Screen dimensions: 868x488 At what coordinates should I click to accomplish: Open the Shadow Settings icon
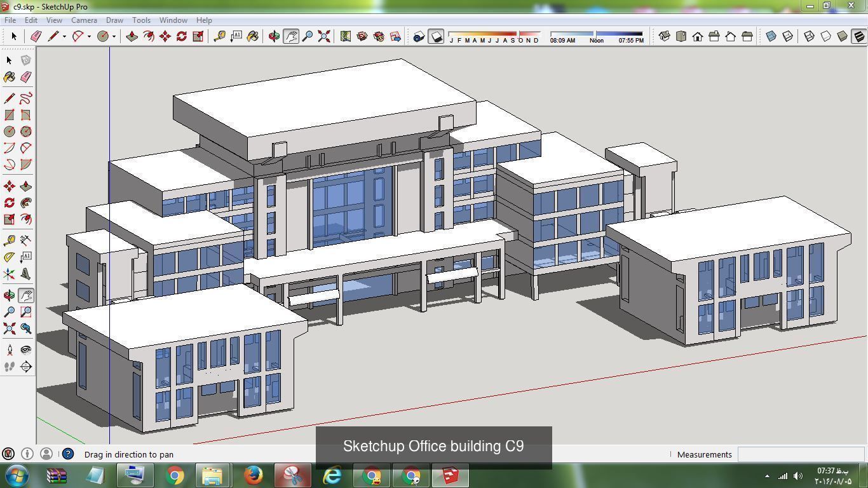(418, 36)
